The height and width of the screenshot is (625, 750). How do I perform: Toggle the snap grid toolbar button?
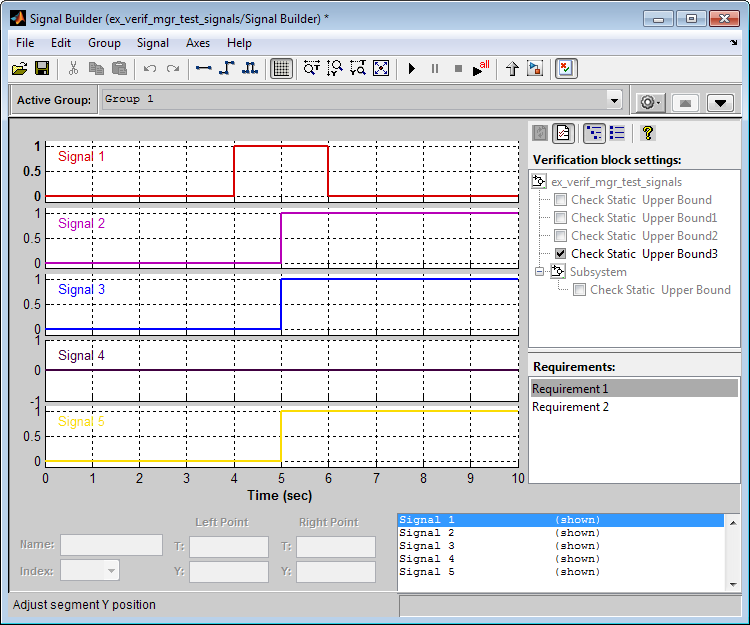pos(281,68)
